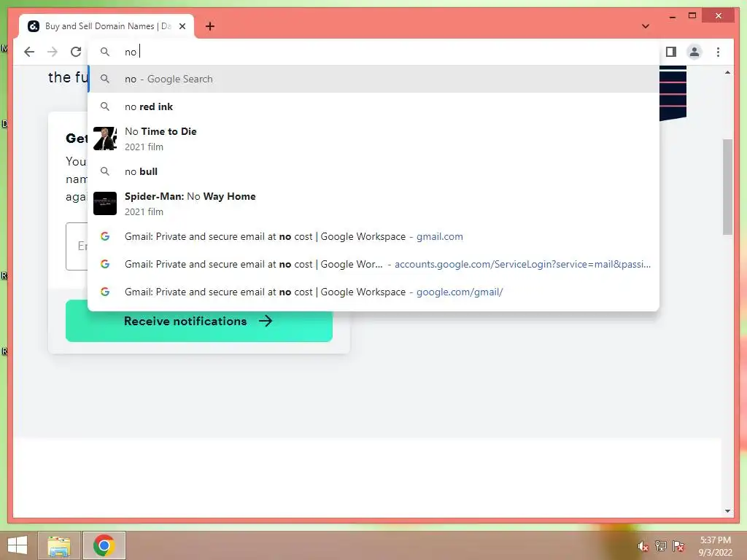Open File Explorer from the taskbar
Image resolution: width=747 pixels, height=560 pixels.
point(59,545)
